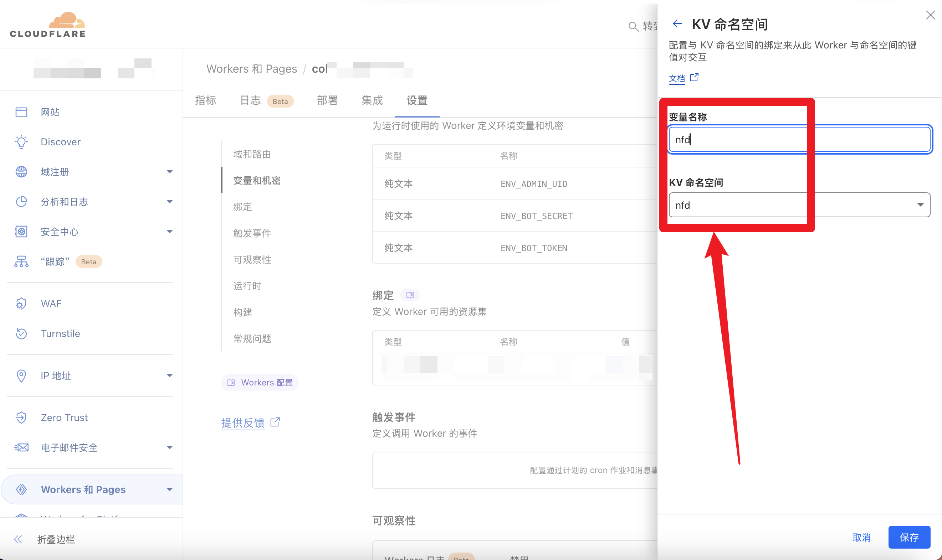
Task: Switch to the 集成 tab
Action: [x=372, y=100]
